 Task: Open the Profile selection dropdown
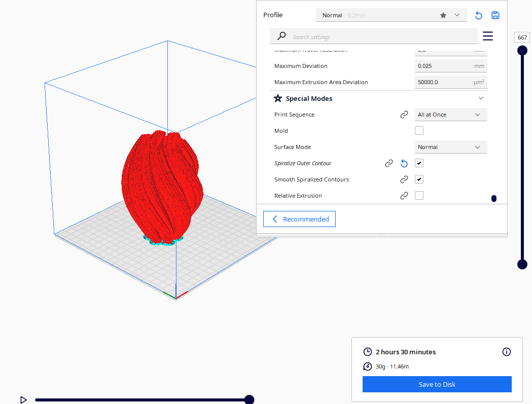click(391, 15)
